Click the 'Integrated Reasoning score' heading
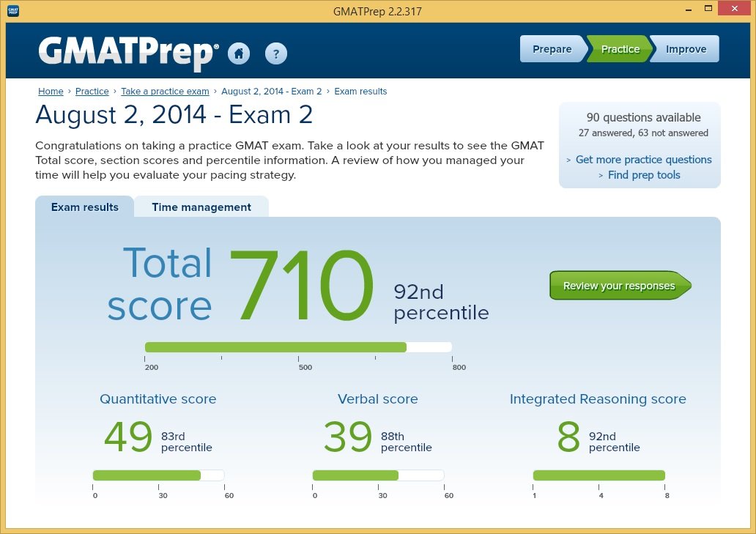The height and width of the screenshot is (534, 756). point(598,399)
